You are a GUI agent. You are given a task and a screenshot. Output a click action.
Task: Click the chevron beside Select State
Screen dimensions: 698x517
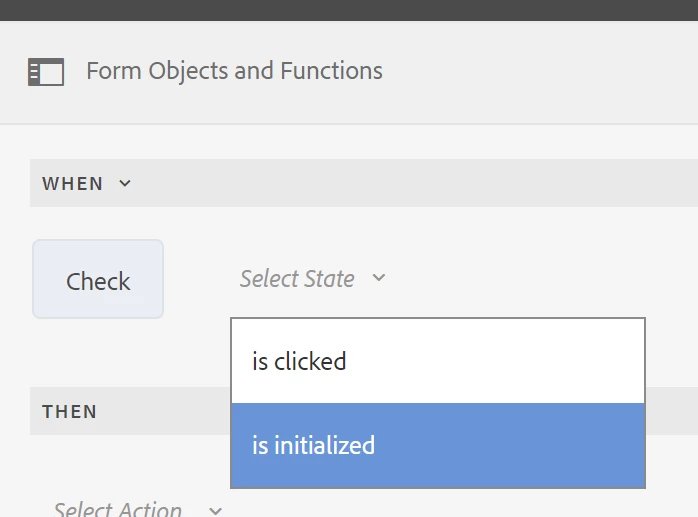click(378, 279)
